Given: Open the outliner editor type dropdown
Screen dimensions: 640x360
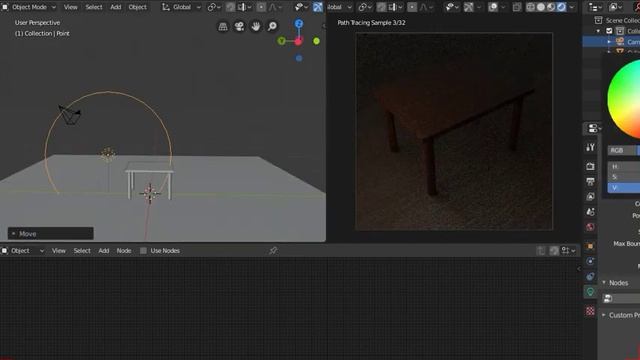Looking at the screenshot, I should (594, 7).
